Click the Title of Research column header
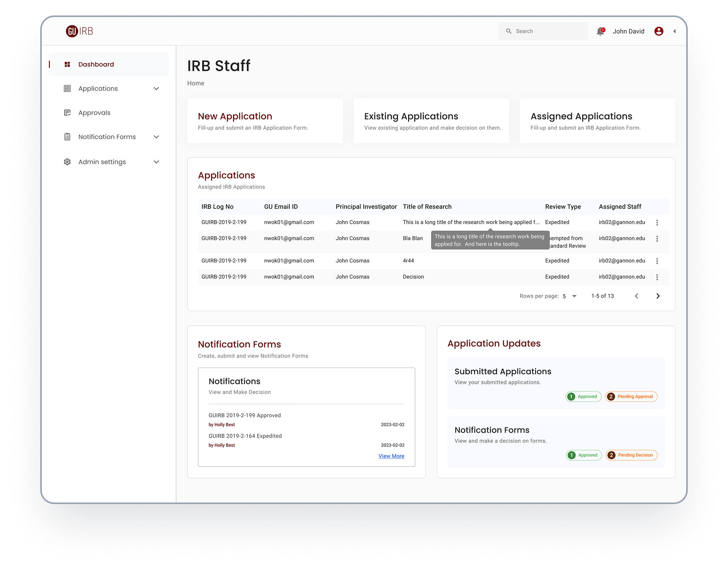Image resolution: width=728 pixels, height=569 pixels. [427, 207]
